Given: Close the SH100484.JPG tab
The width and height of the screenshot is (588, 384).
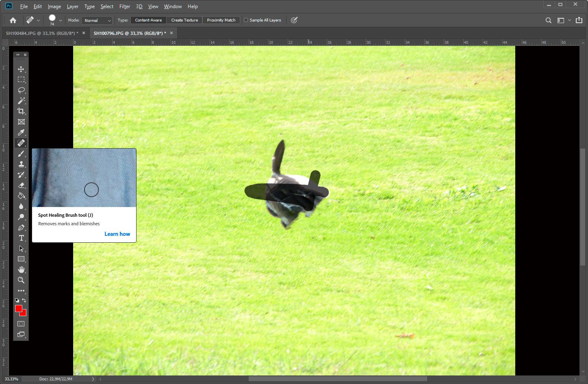Looking at the screenshot, I should pyautogui.click(x=84, y=33).
